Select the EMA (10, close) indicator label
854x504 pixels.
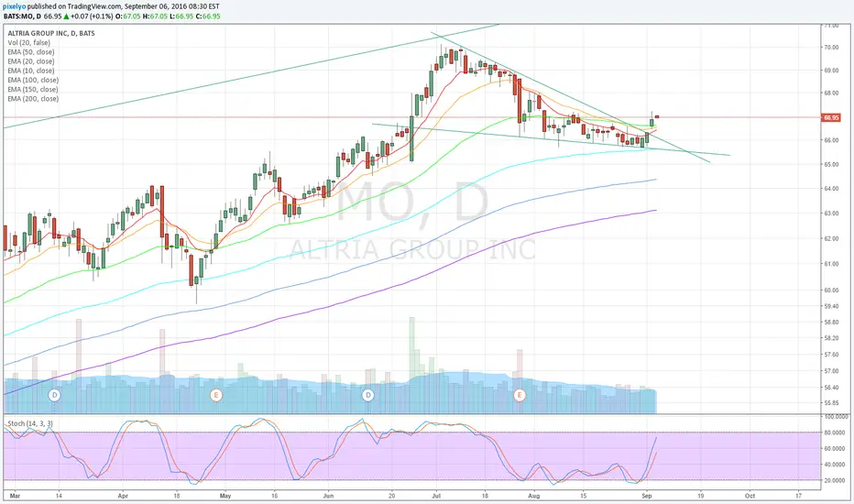coord(31,71)
